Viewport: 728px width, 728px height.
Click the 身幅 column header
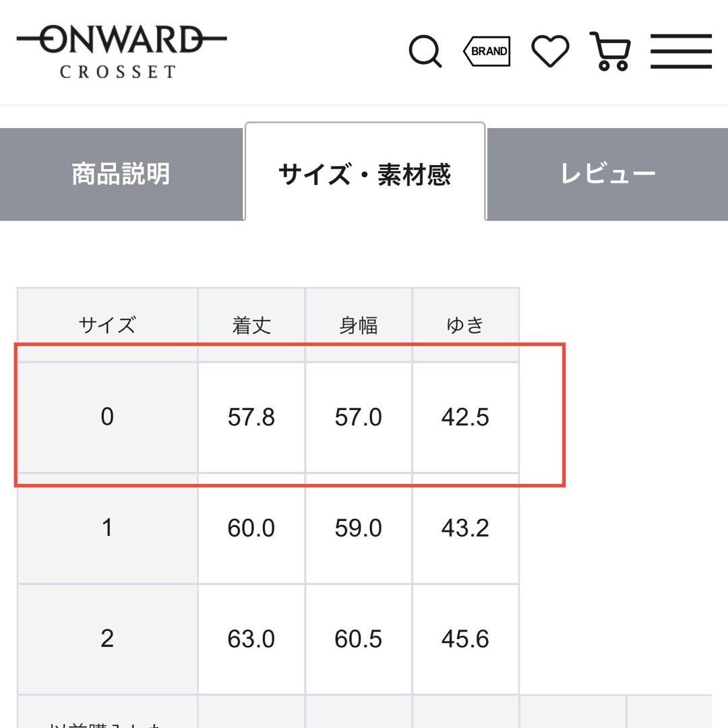(359, 325)
